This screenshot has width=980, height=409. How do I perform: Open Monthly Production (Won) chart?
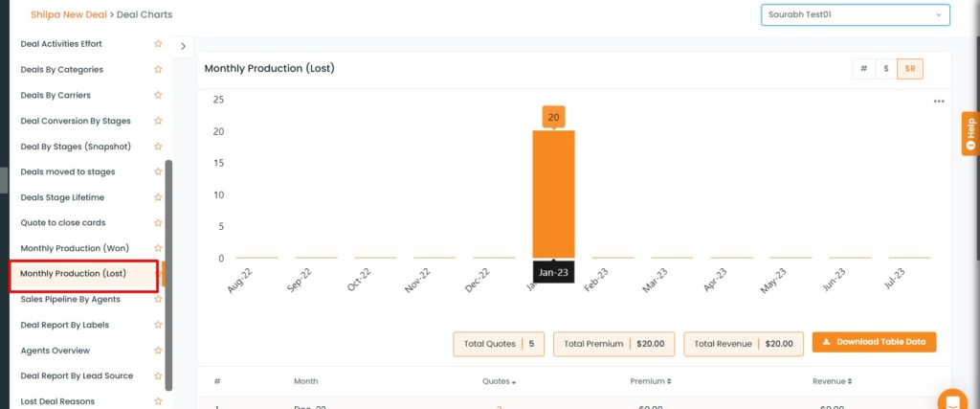75,248
